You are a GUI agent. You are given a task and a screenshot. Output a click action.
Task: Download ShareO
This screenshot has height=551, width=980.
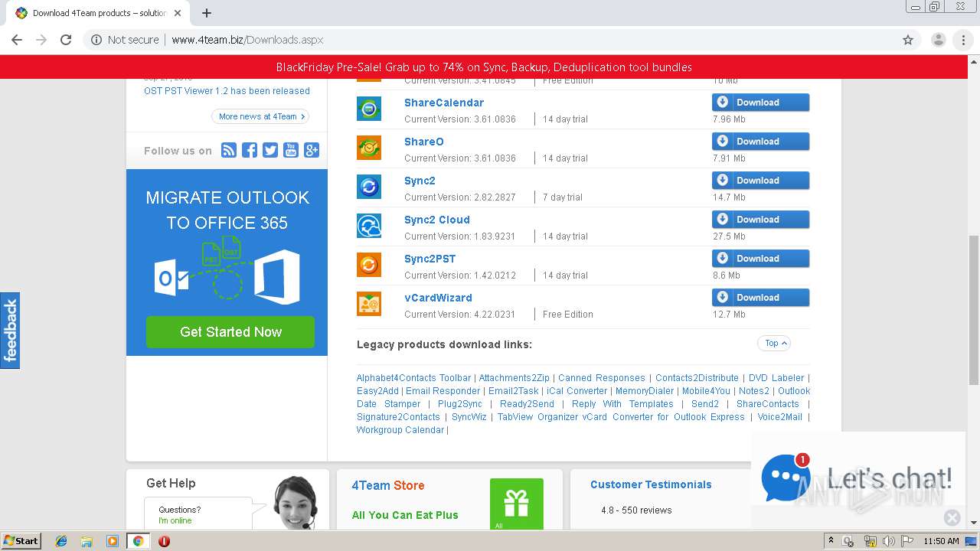(760, 142)
